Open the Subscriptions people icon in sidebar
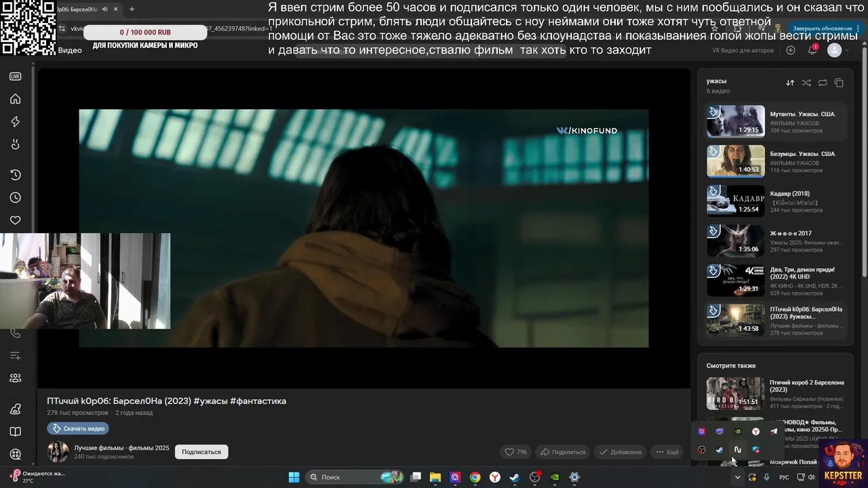868x488 pixels. point(15,378)
